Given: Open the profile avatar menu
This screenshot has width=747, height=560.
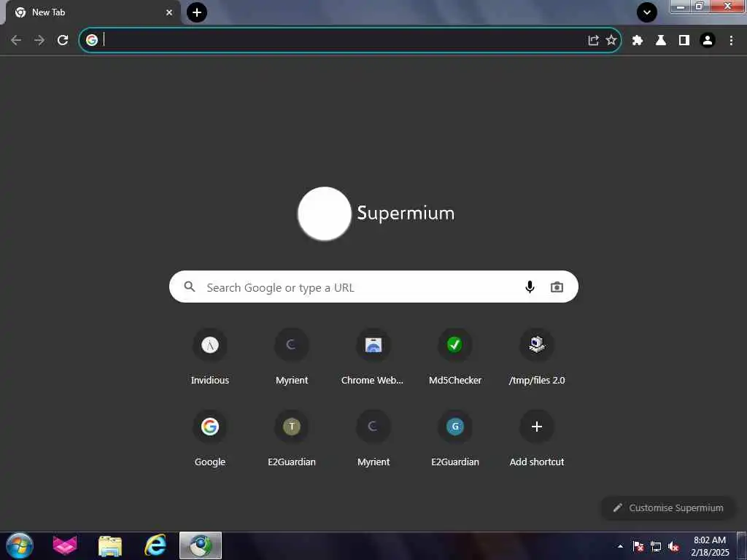Looking at the screenshot, I should click(708, 41).
